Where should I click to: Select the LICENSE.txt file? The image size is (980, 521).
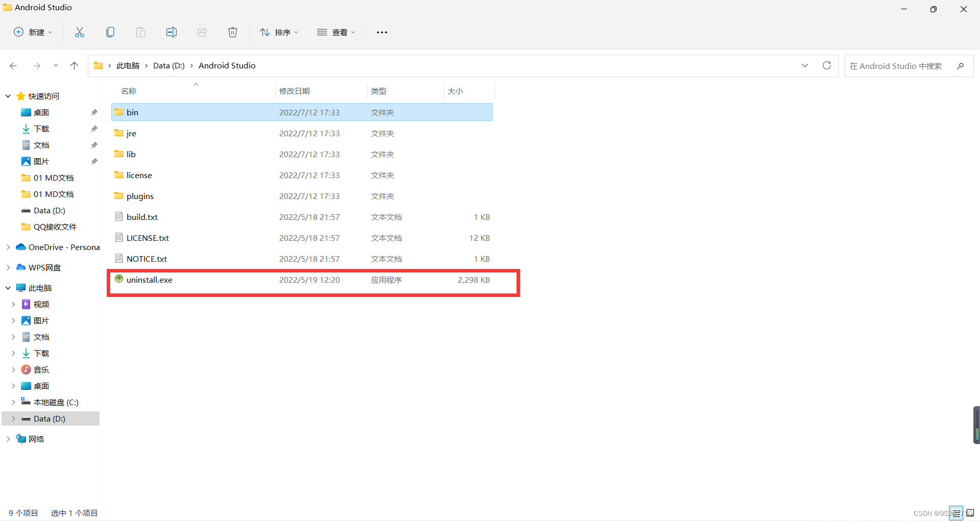tap(302, 238)
